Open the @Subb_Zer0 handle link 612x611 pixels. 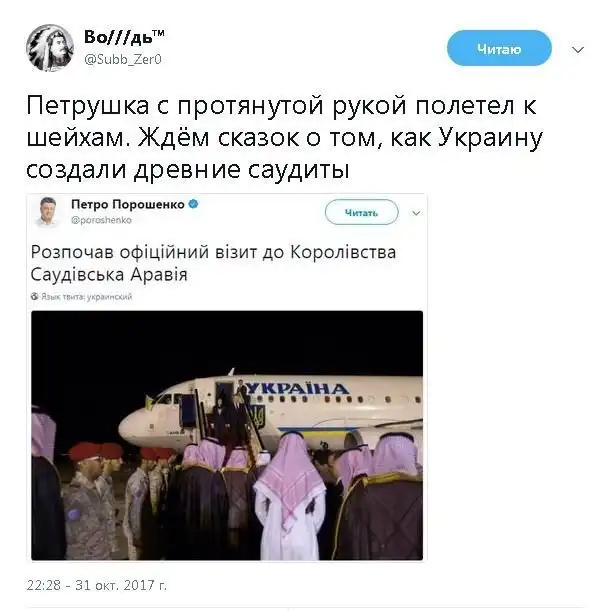click(123, 59)
